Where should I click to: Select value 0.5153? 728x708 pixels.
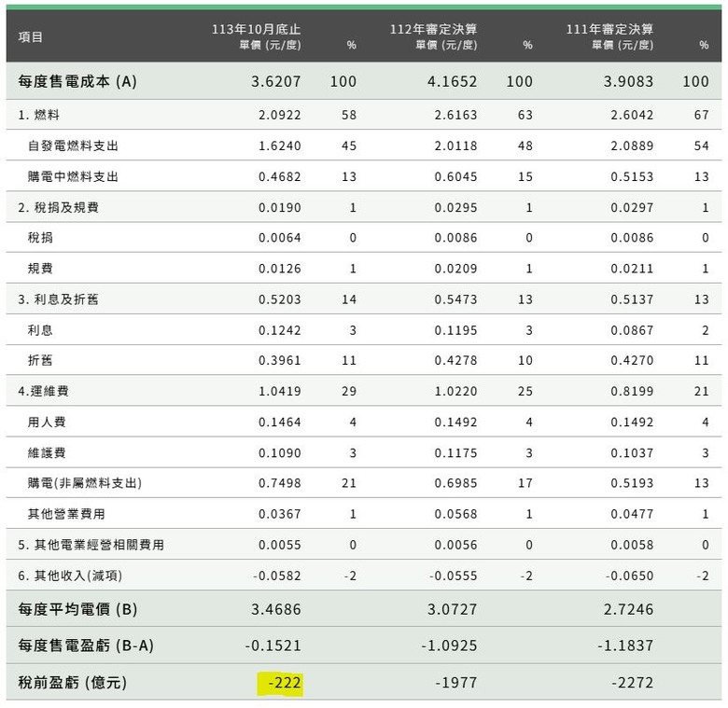click(x=633, y=177)
